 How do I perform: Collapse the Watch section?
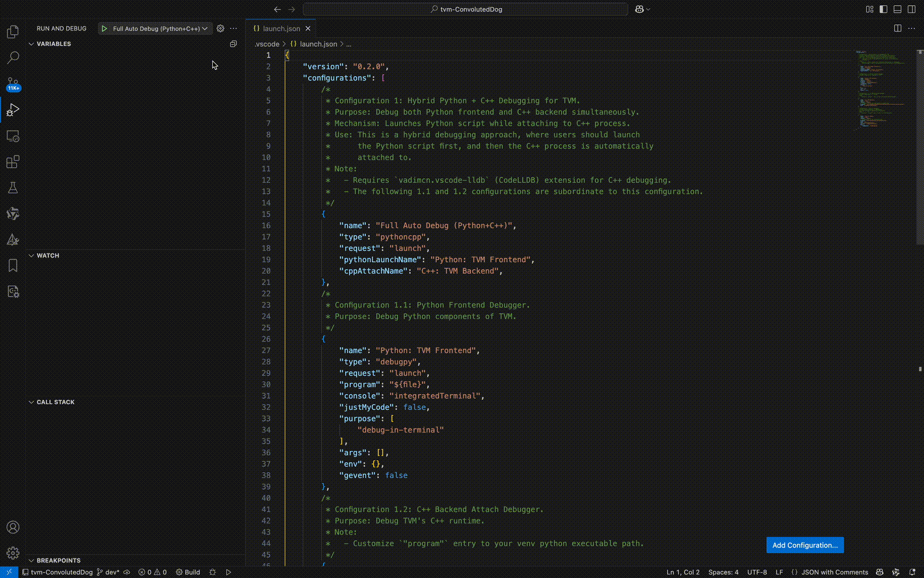click(x=31, y=256)
